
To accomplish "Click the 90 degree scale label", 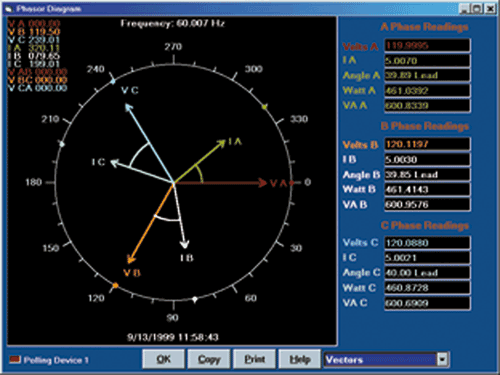I will coord(172,317).
